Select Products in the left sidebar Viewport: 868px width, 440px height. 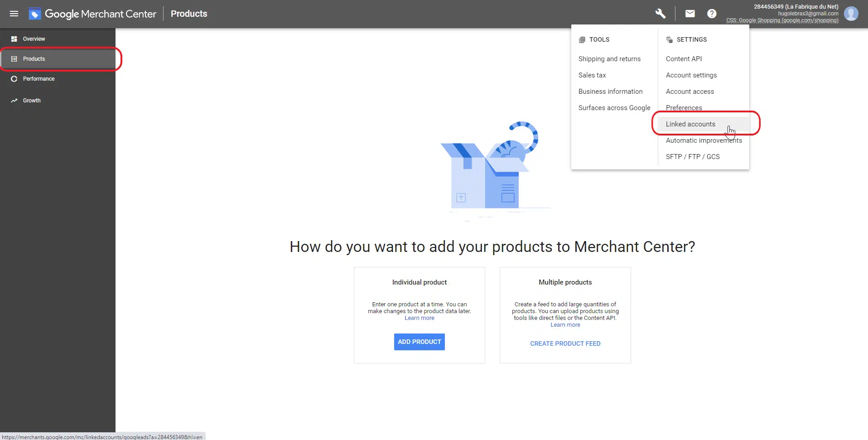(34, 59)
